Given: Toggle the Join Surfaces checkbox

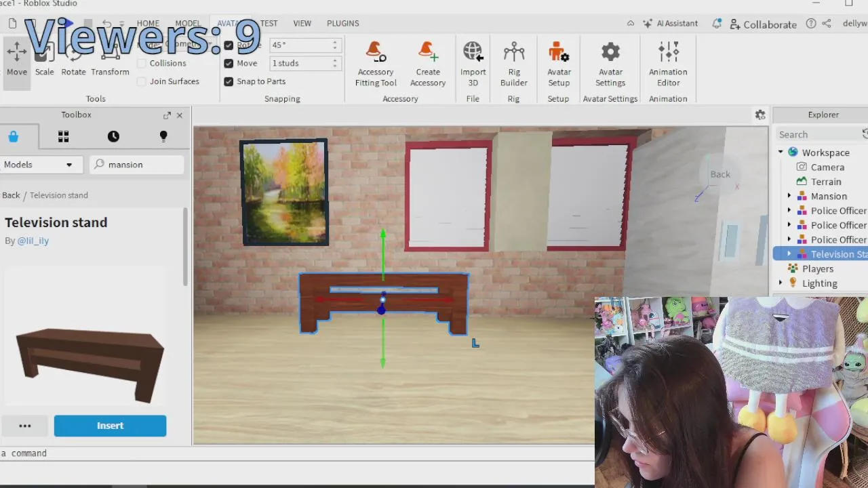Looking at the screenshot, I should (x=142, y=81).
